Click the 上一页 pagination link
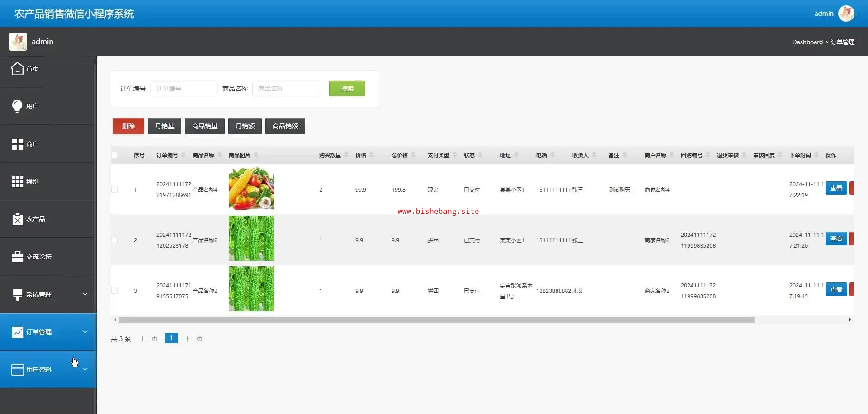 coord(149,339)
